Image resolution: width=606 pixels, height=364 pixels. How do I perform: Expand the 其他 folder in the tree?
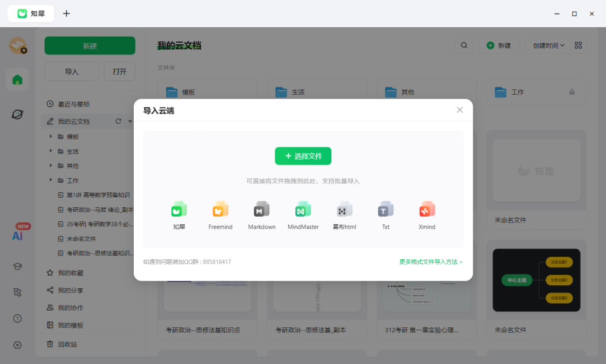[x=51, y=166]
